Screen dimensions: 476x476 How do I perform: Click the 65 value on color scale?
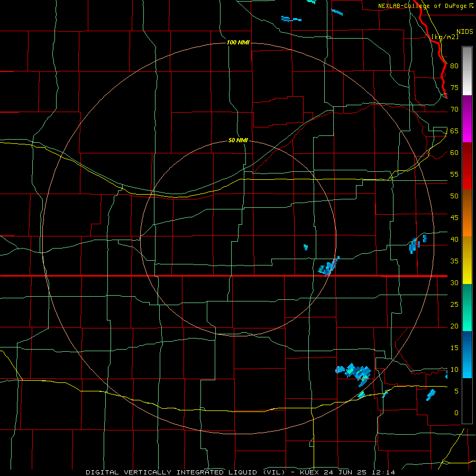[x=454, y=131]
